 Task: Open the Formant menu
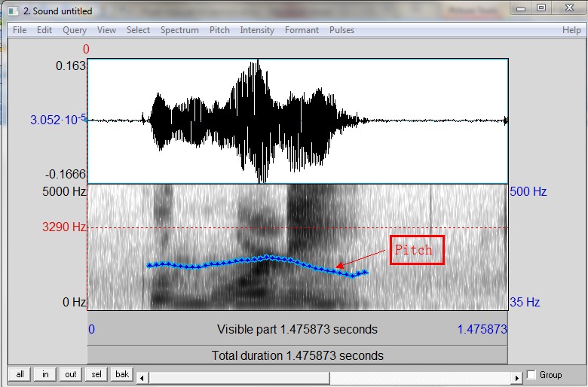302,30
